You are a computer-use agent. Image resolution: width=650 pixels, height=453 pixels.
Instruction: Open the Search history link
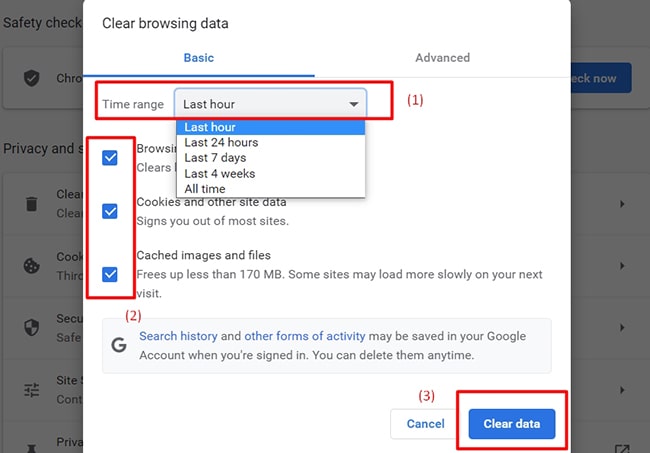178,336
